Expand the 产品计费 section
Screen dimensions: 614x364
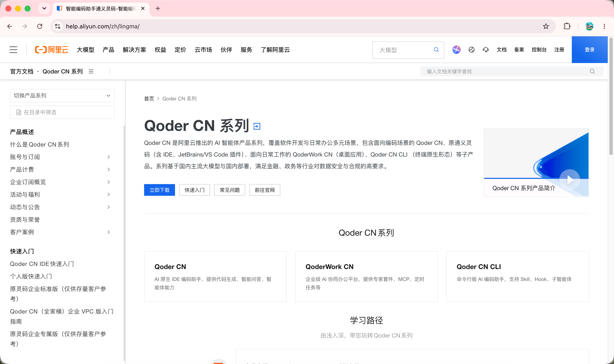click(109, 169)
